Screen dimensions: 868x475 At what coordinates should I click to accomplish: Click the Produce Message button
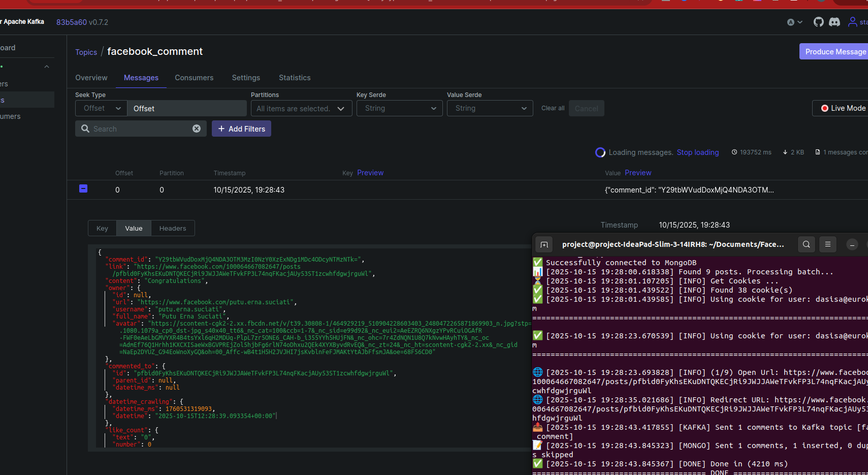pos(834,52)
